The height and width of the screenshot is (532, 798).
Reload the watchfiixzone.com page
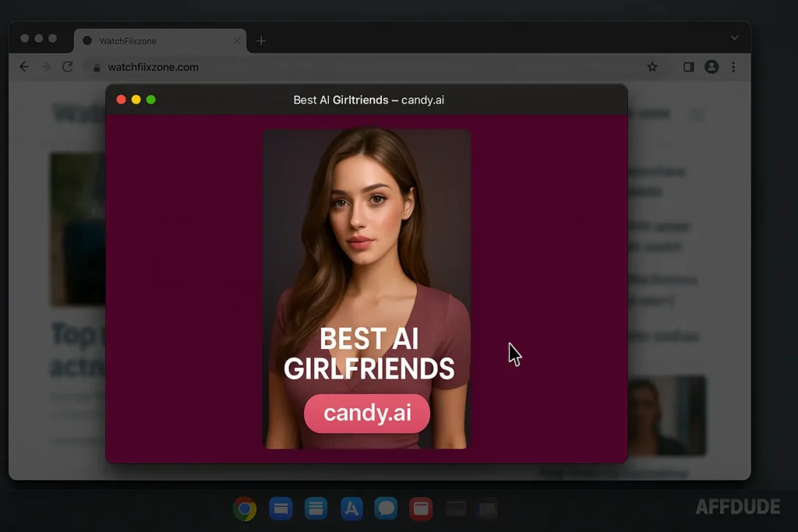pyautogui.click(x=67, y=67)
